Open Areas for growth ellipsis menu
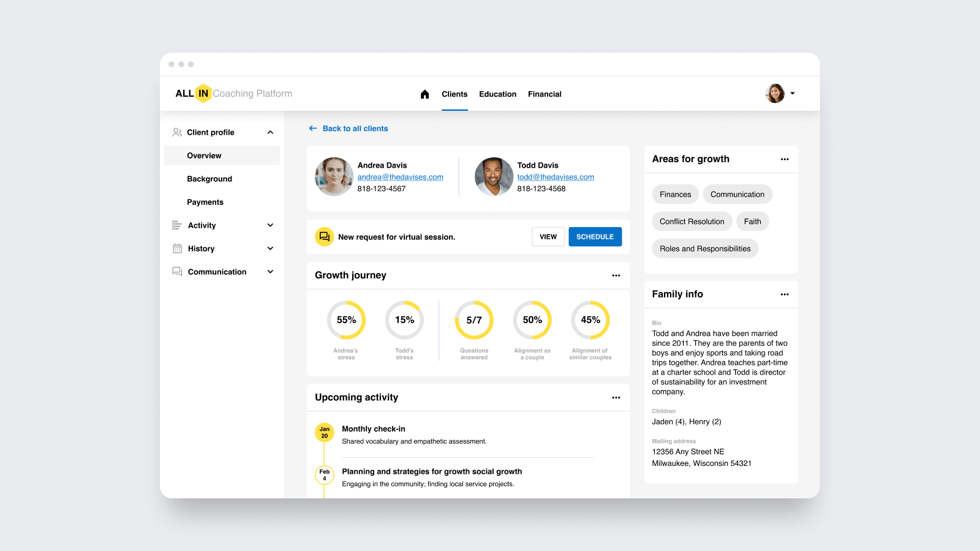Image resolution: width=980 pixels, height=551 pixels. click(x=784, y=159)
